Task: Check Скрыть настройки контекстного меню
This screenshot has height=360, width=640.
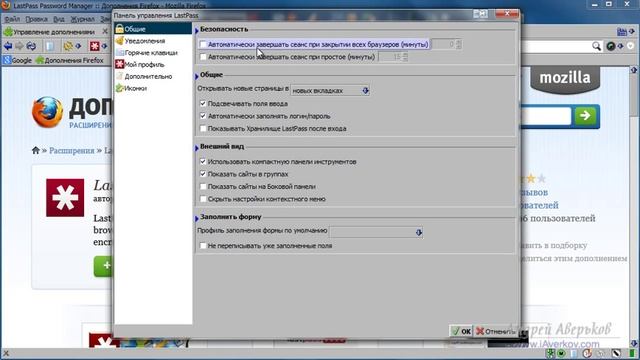Action: pos(203,199)
